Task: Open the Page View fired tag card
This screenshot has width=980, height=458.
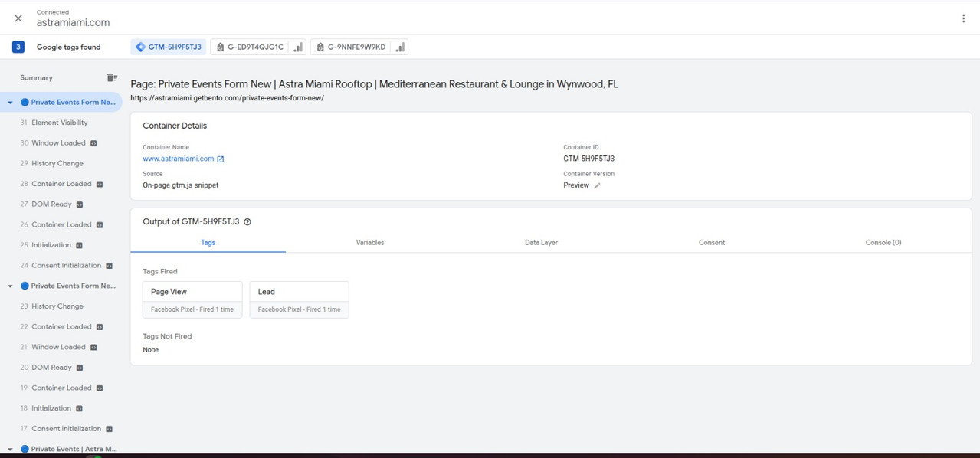Action: [x=192, y=299]
